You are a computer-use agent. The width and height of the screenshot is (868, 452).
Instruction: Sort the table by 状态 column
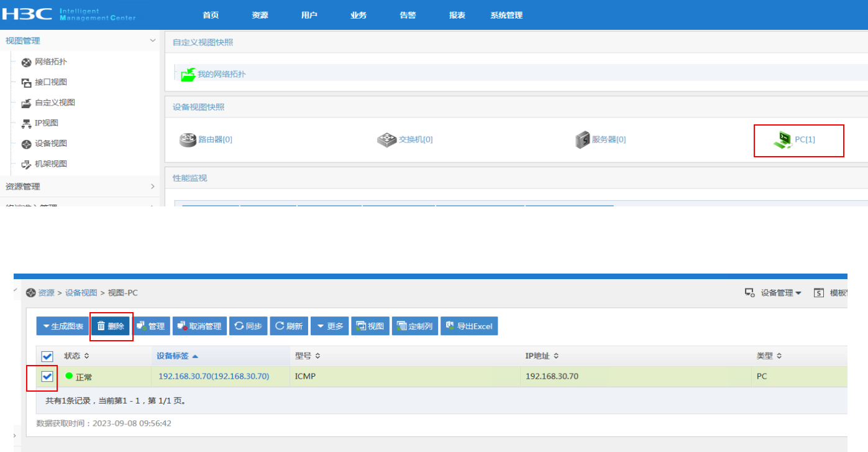coord(77,356)
